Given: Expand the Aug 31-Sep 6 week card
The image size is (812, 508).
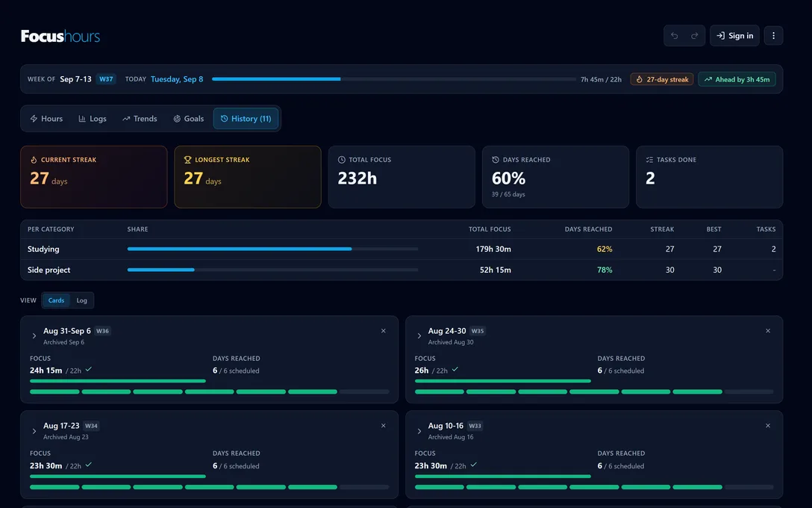Looking at the screenshot, I should 34,336.
